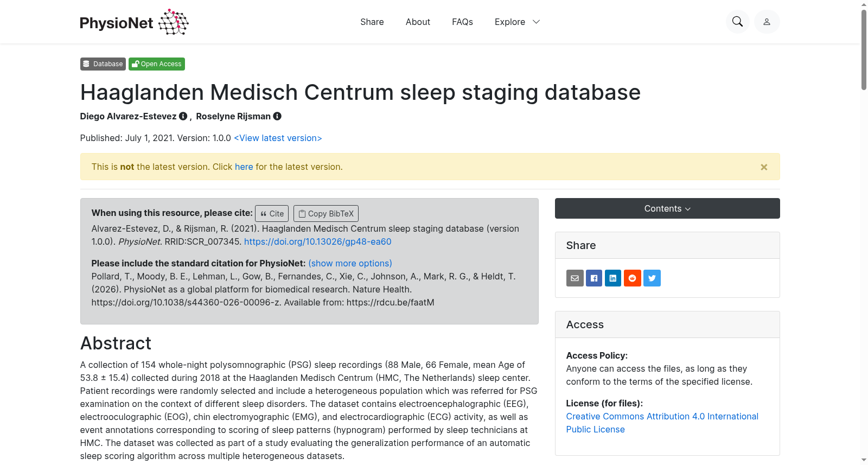Viewport: 868px width, 465px height.
Task: Click the Database badge
Action: coord(103,64)
